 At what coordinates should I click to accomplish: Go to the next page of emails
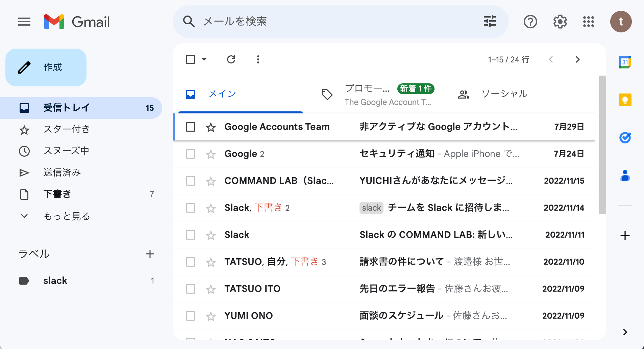[577, 59]
